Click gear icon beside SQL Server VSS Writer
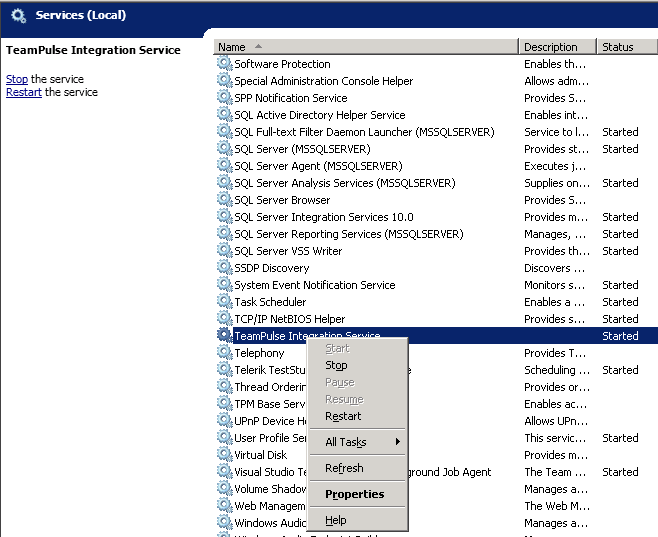The image size is (658, 537). [225, 250]
